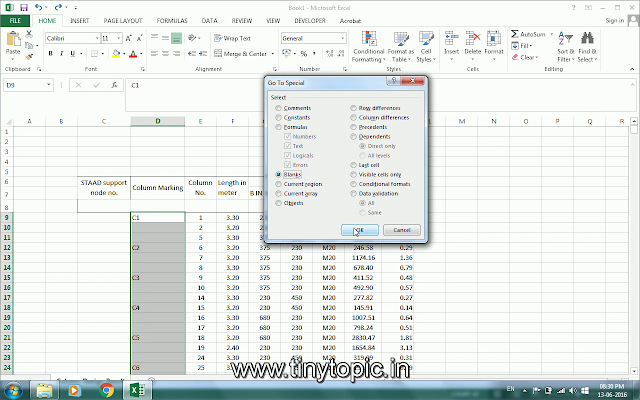This screenshot has width=640, height=400.
Task: Open the General number format dropdown
Action: [342, 38]
